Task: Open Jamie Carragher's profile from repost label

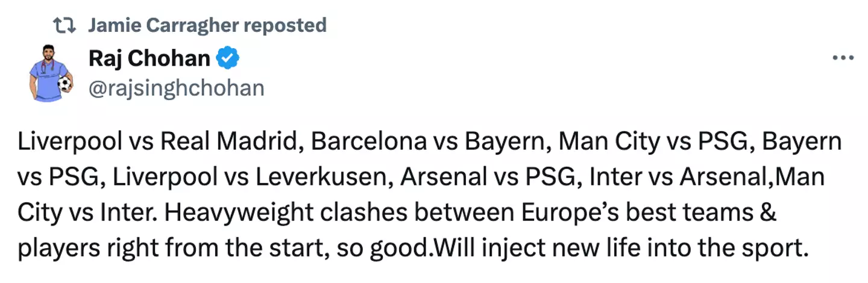Action: click(x=157, y=25)
